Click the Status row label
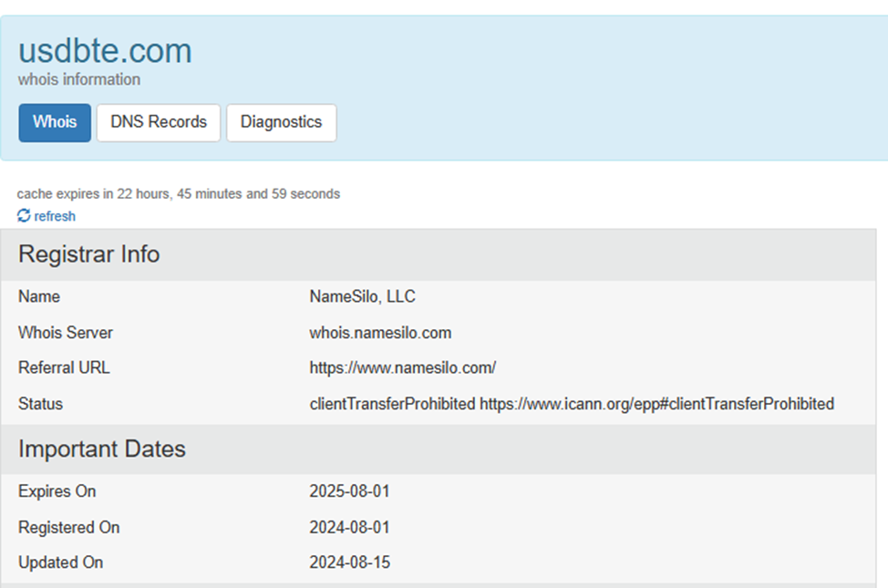The width and height of the screenshot is (888, 588). coord(41,404)
